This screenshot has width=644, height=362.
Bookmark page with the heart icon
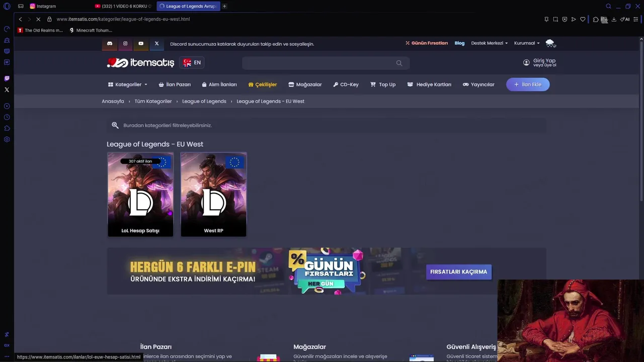click(x=583, y=19)
